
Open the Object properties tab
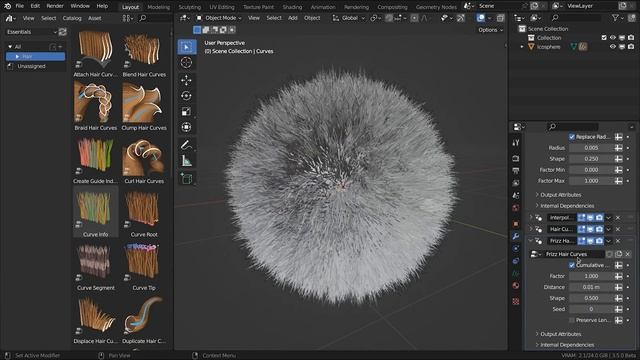point(516,224)
